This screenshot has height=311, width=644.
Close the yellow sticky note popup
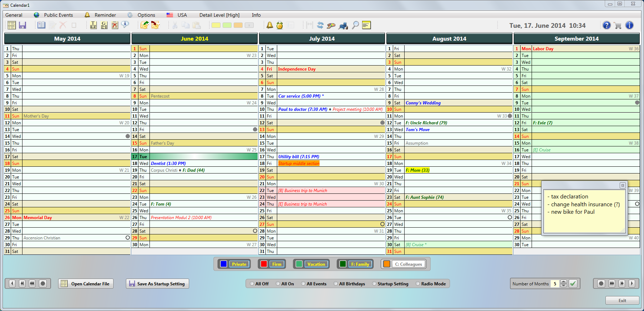pyautogui.click(x=623, y=185)
